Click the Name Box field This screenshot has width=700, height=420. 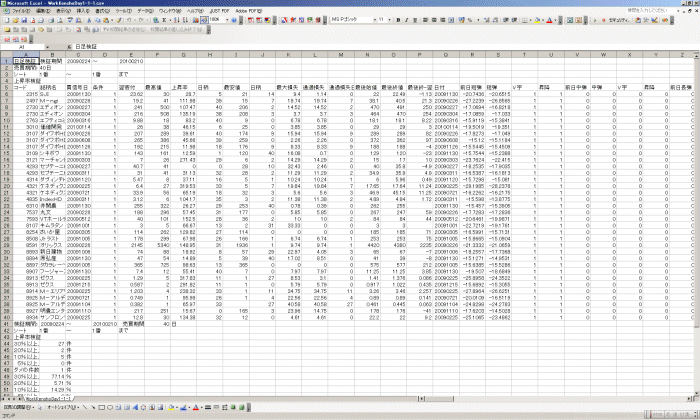coord(22,47)
